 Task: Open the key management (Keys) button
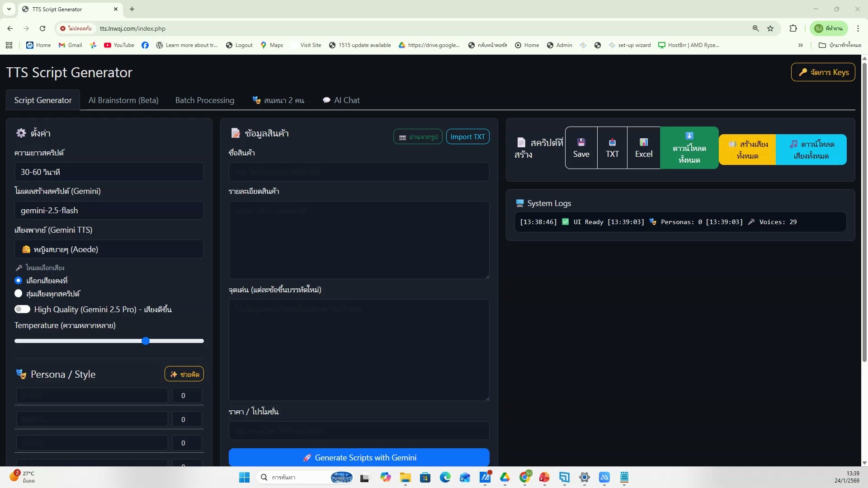pyautogui.click(x=823, y=72)
